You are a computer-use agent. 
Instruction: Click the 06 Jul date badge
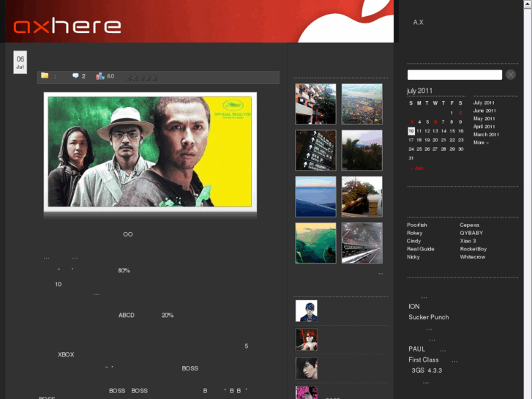point(20,62)
